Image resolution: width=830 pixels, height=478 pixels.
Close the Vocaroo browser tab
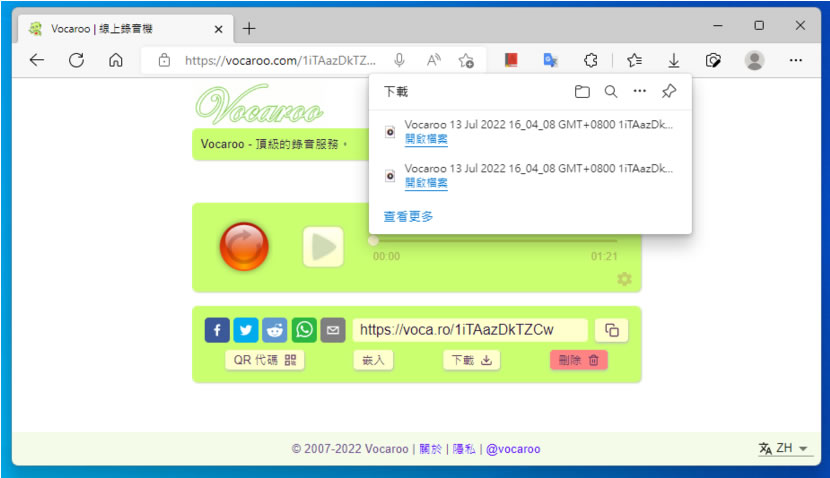point(218,29)
